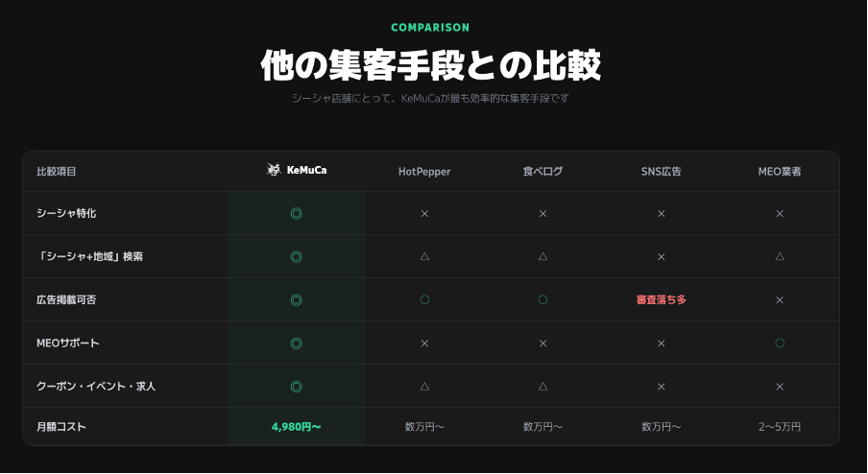Click 食べログ's green circle in 広告掲載可否 row

542,299
